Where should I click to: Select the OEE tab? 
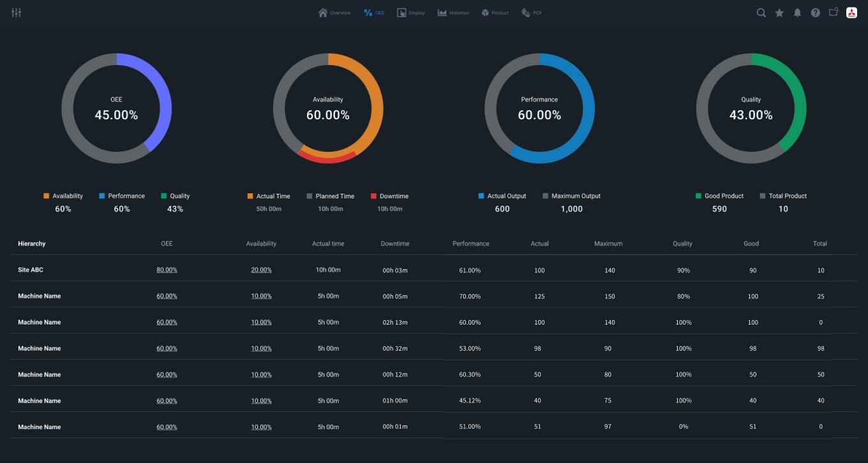click(374, 13)
